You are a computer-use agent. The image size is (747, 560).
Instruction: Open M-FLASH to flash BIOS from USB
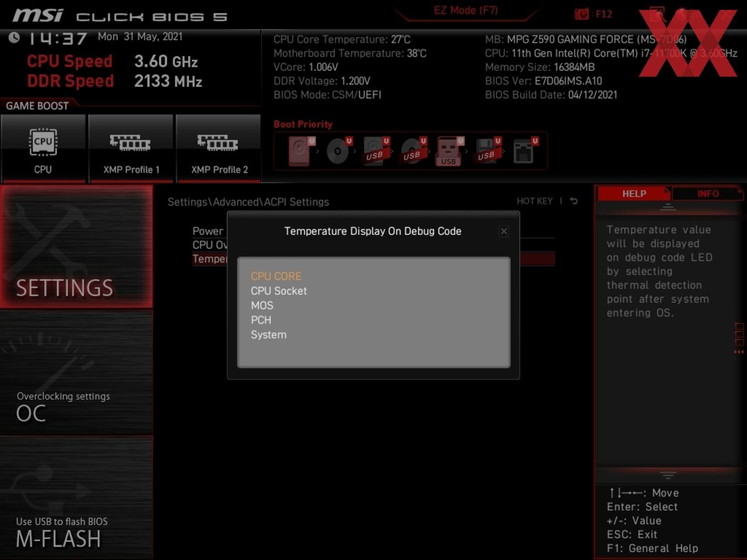click(x=76, y=498)
